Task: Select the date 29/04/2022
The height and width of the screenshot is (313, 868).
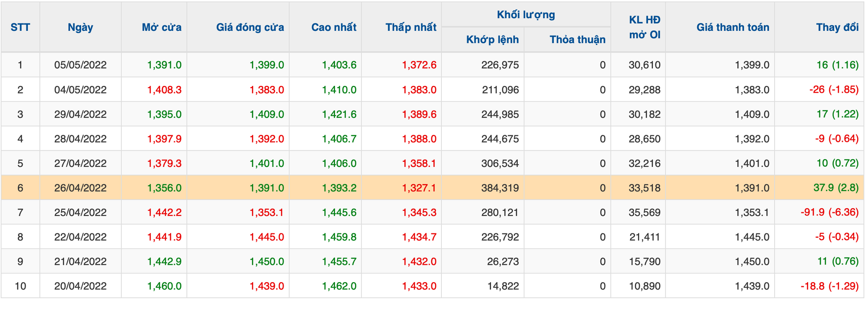Action: [x=80, y=114]
